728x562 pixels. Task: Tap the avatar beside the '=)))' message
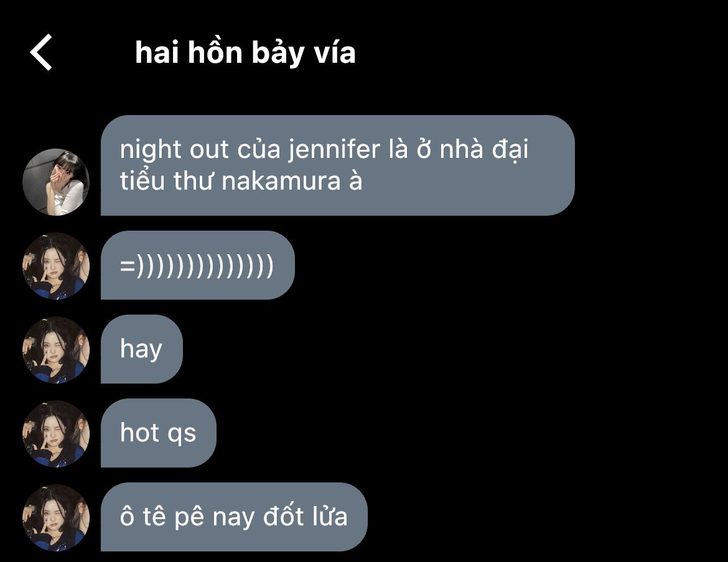click(56, 266)
